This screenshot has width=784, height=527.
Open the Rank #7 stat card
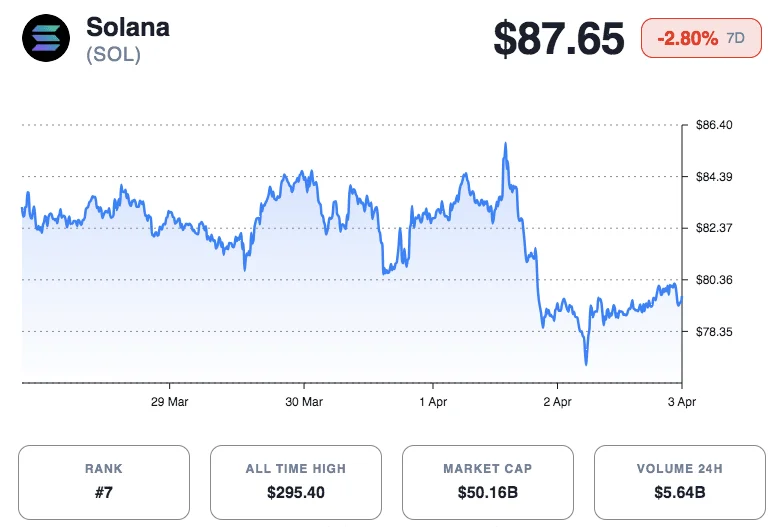104,482
